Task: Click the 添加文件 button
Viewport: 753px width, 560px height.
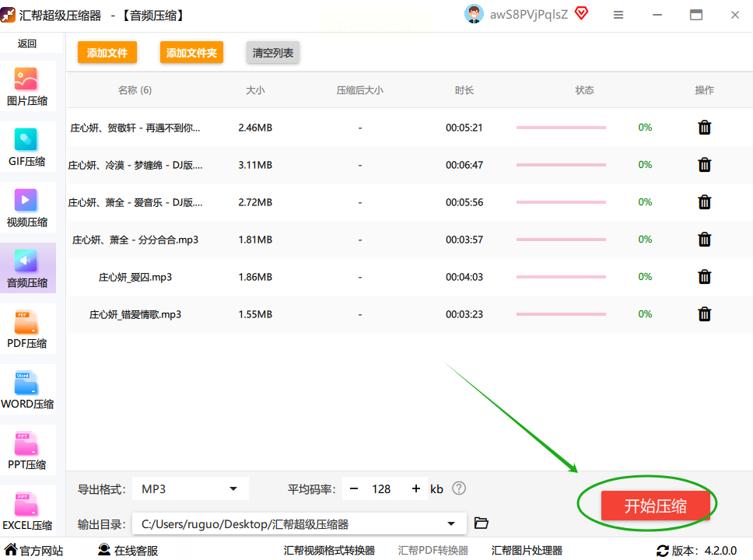Action: 107,52
